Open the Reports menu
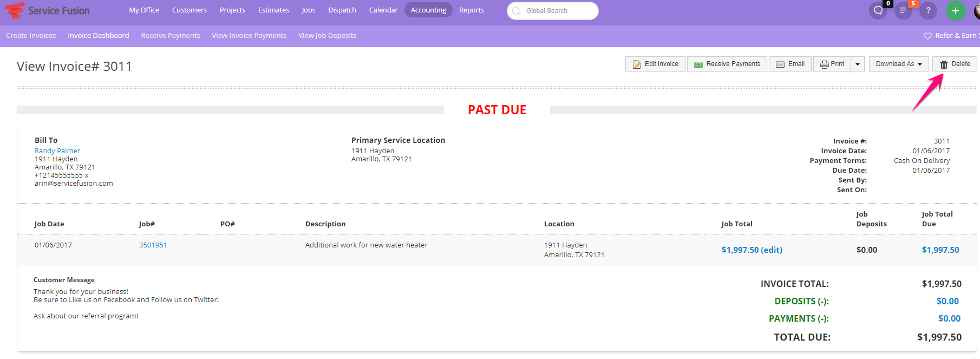This screenshot has height=359, width=980. click(472, 10)
